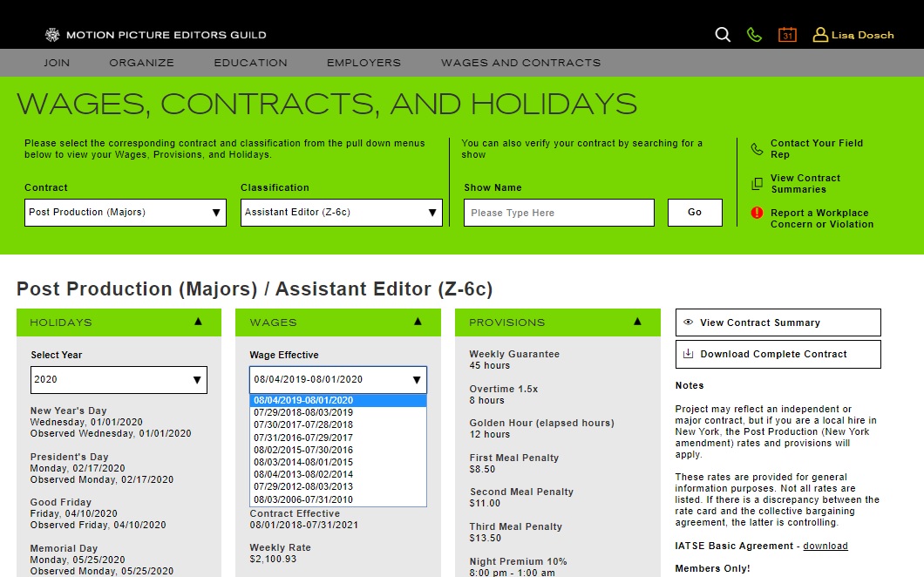Open the Join navigation menu
This screenshot has height=577, width=924.
click(57, 63)
